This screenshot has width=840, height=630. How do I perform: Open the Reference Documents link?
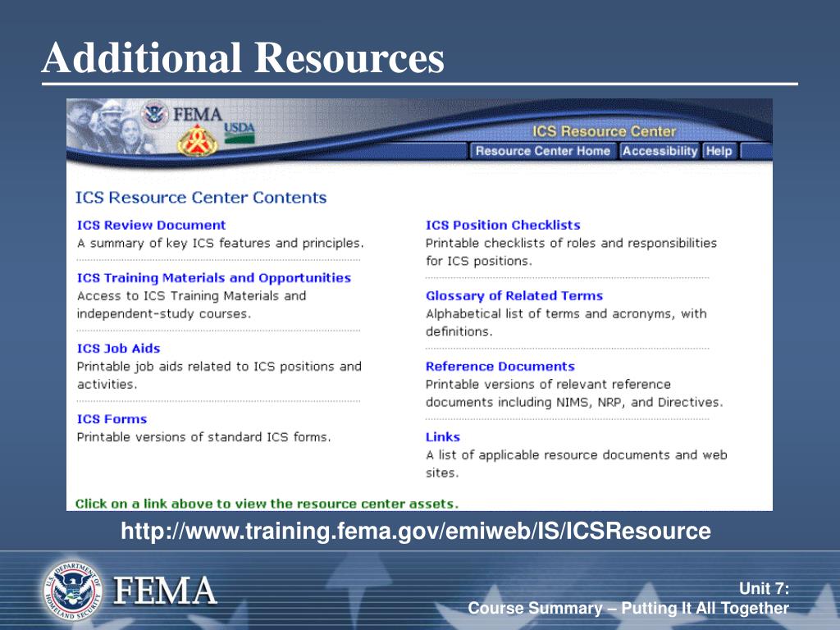(x=500, y=367)
